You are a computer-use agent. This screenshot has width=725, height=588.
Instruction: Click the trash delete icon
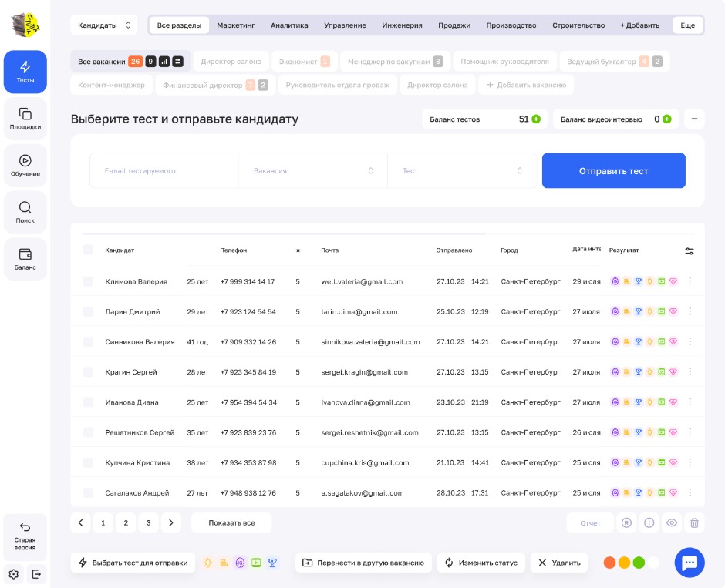click(694, 522)
